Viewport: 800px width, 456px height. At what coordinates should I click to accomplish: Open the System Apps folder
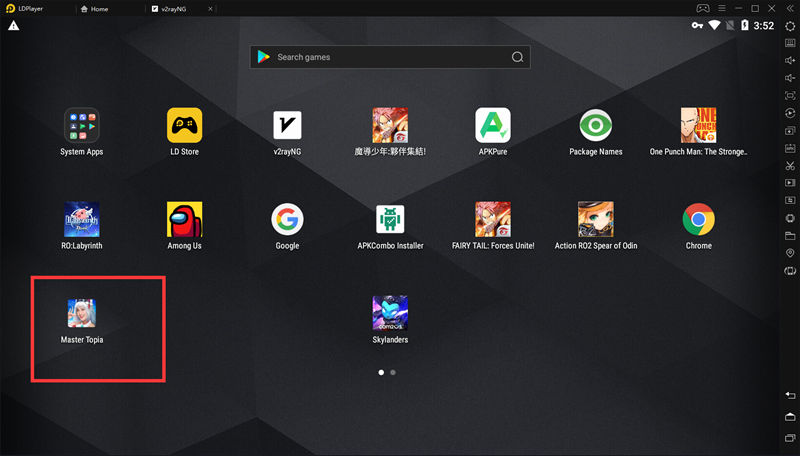[82, 125]
